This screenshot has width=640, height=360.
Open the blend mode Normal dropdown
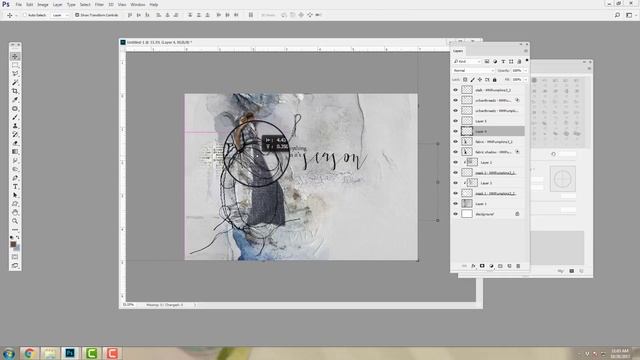click(473, 71)
